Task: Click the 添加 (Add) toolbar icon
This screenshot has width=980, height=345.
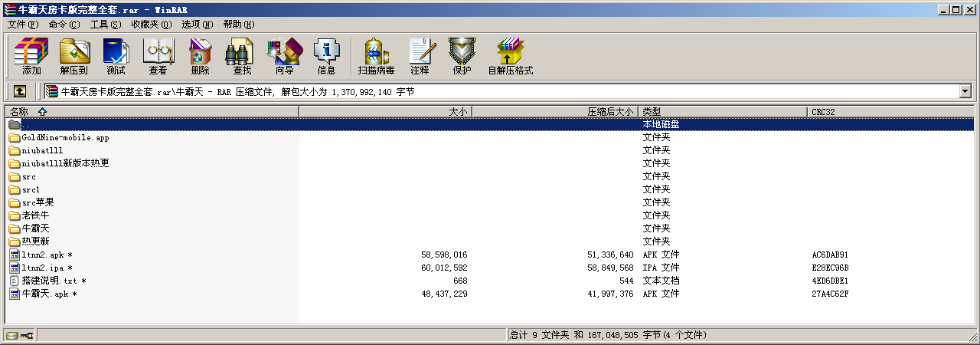Action: [31, 56]
